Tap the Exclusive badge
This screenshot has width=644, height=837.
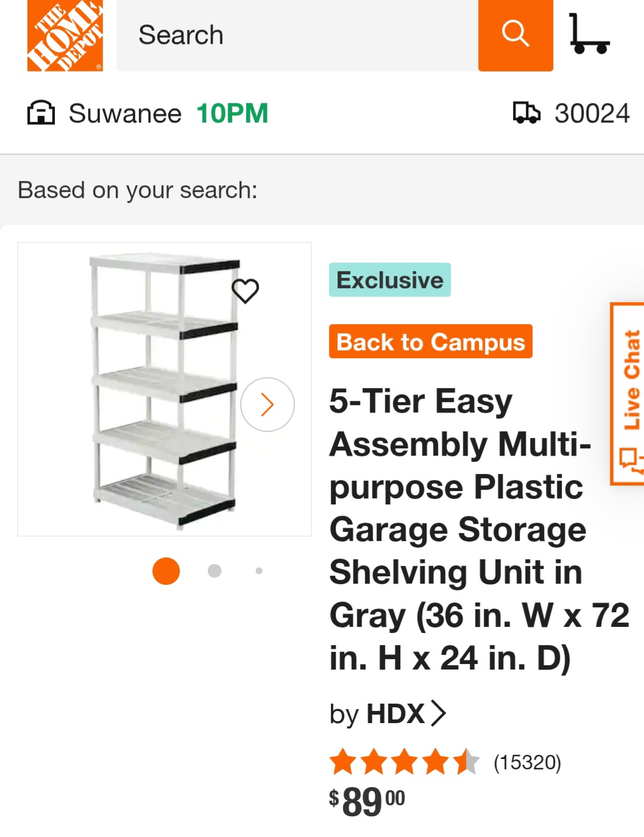389,280
